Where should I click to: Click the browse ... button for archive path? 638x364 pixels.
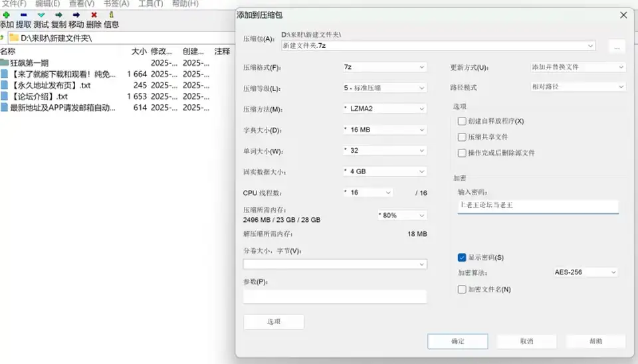[617, 46]
